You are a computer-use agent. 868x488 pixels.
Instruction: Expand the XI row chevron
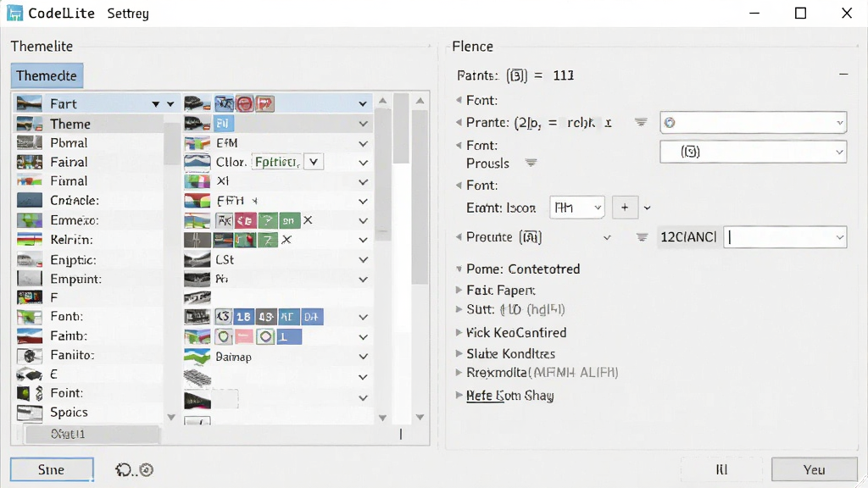[363, 182]
